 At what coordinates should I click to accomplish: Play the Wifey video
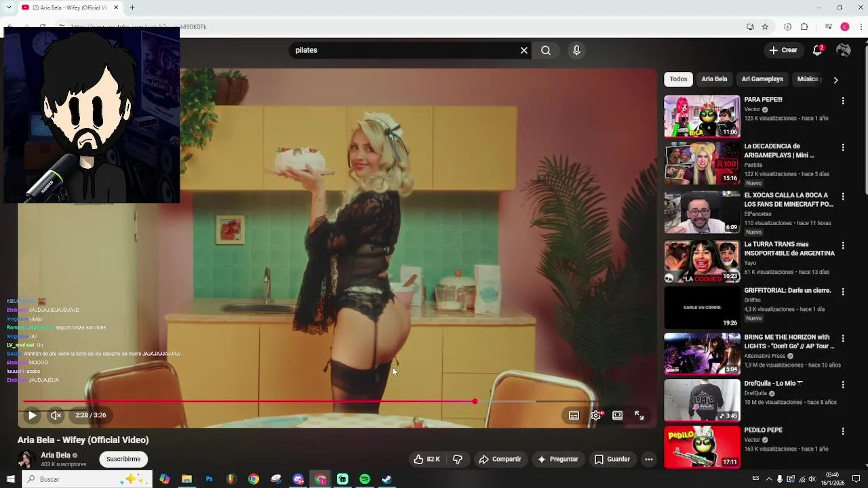click(x=32, y=415)
